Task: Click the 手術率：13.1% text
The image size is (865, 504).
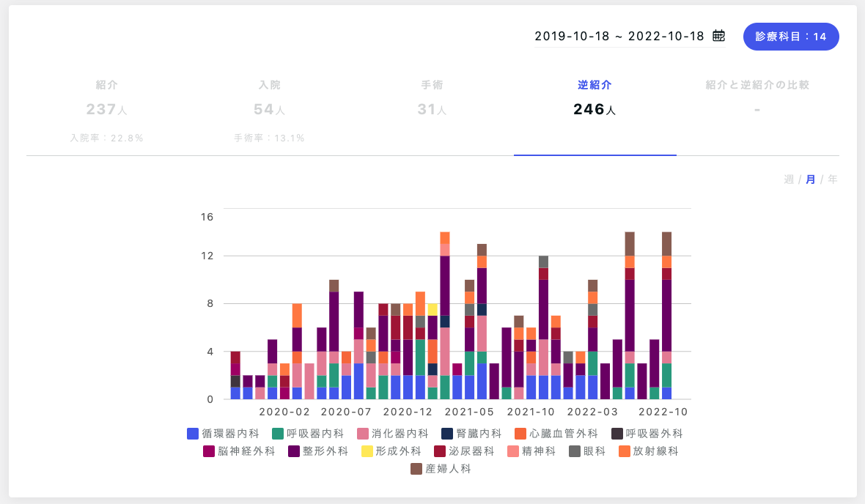Action: click(269, 138)
